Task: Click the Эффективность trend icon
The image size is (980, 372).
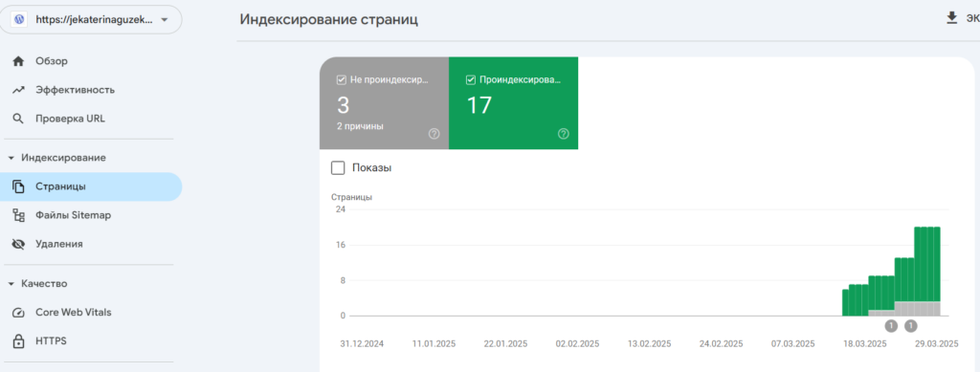Action: click(x=19, y=90)
